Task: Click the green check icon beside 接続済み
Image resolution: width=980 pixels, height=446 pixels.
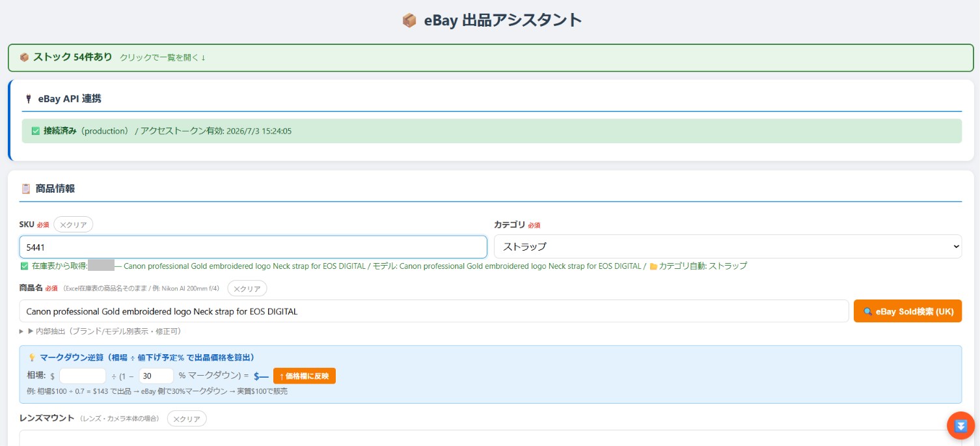Action: tap(36, 131)
